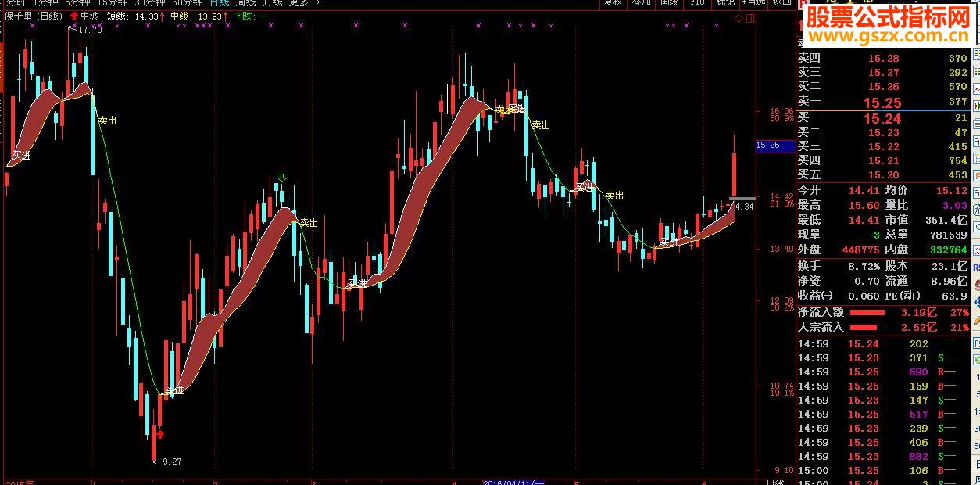
Task: Click the red up arrow before 中波
Action: [73, 16]
